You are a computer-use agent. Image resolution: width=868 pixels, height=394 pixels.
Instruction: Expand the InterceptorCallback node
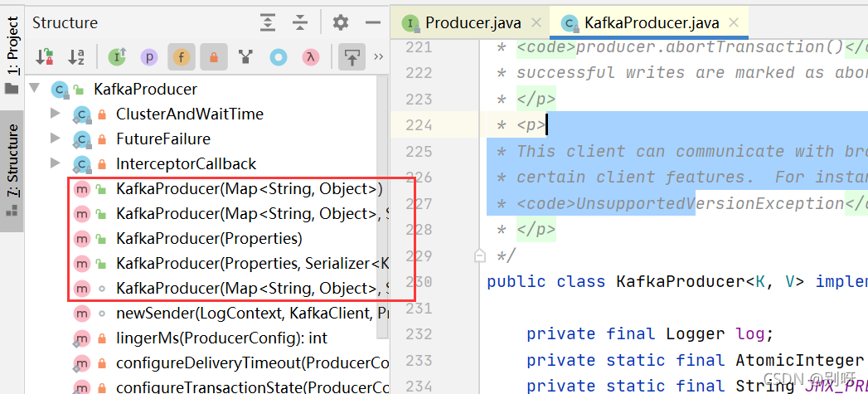pyautogui.click(x=55, y=163)
